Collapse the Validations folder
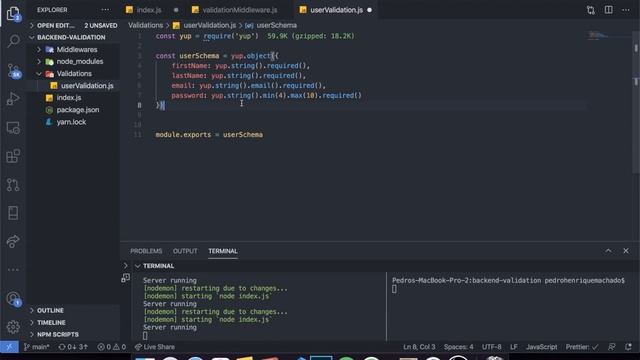Screen dimensions: 640x360 click(73, 73)
